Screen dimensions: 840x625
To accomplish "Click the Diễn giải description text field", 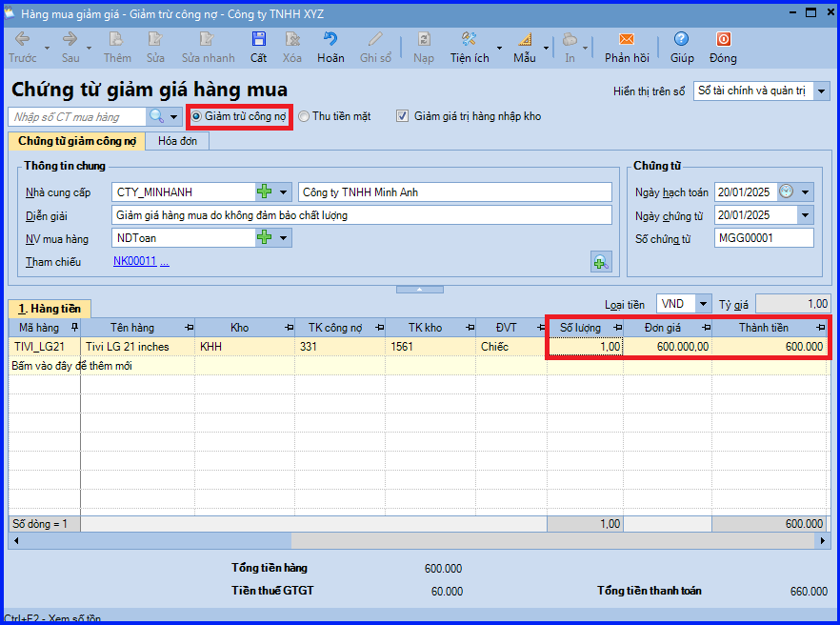I will click(x=361, y=215).
